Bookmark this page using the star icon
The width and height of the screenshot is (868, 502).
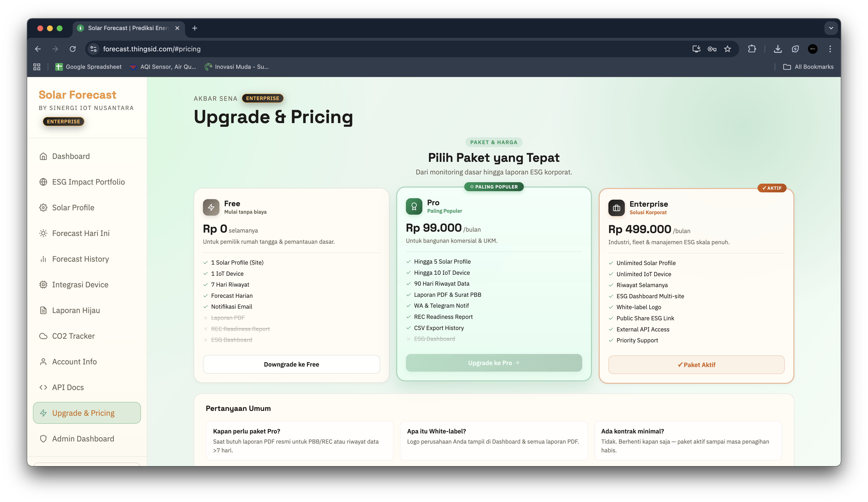point(728,49)
